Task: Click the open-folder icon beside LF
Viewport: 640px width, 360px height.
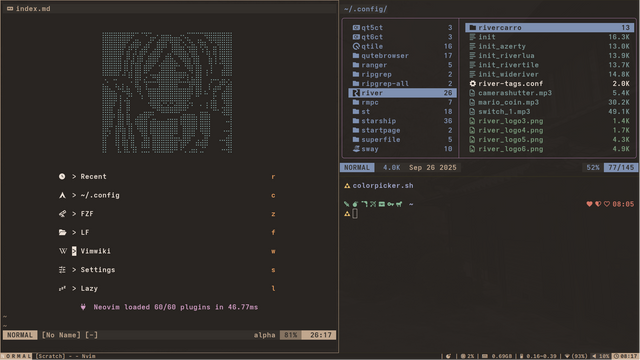Action: pos(62,232)
